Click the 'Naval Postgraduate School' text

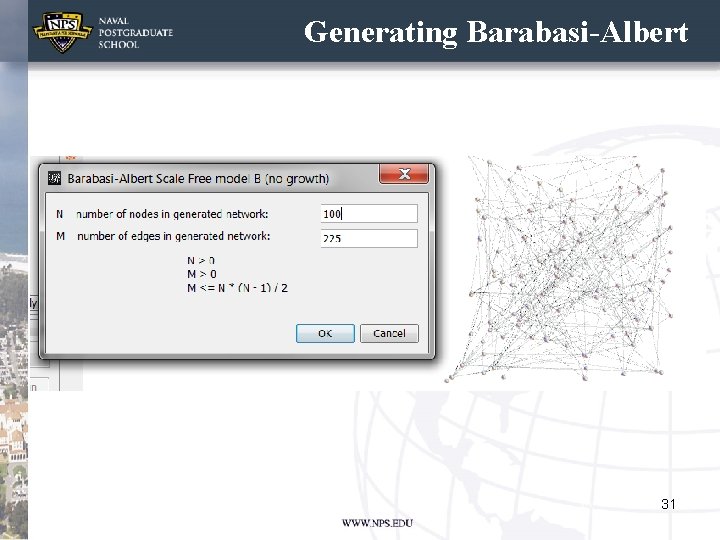135,33
